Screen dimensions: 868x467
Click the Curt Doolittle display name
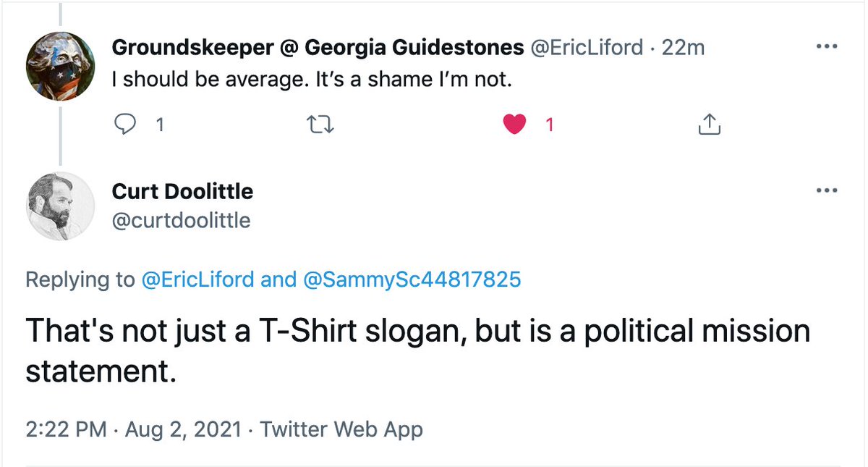pos(183,191)
